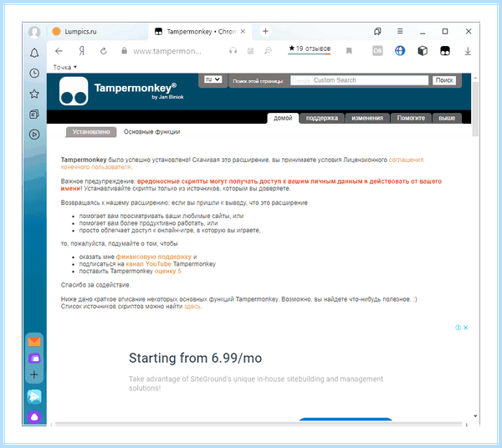Open the канал YouTube link
This screenshot has height=448, width=502.
tap(149, 264)
